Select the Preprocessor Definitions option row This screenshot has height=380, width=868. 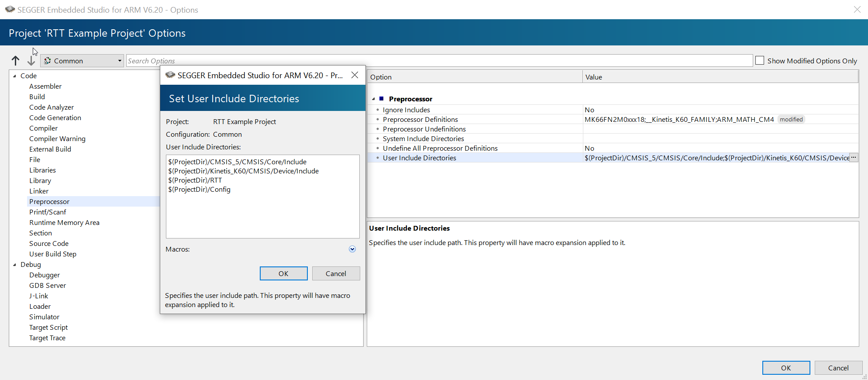[x=420, y=119]
